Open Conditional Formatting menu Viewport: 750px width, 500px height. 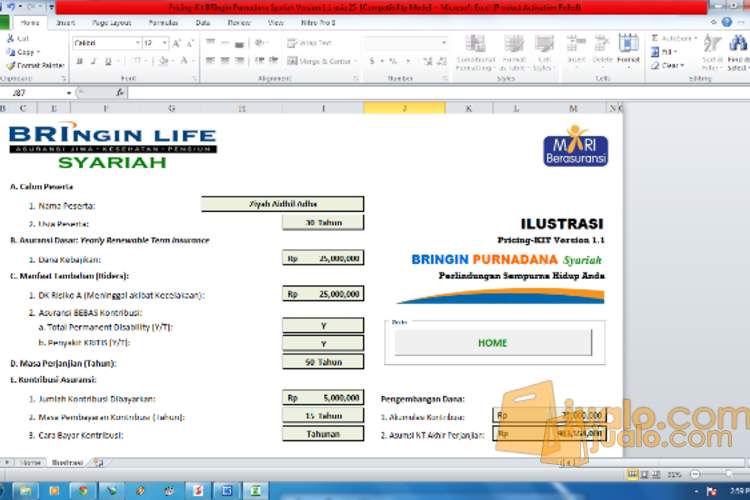[x=475, y=53]
